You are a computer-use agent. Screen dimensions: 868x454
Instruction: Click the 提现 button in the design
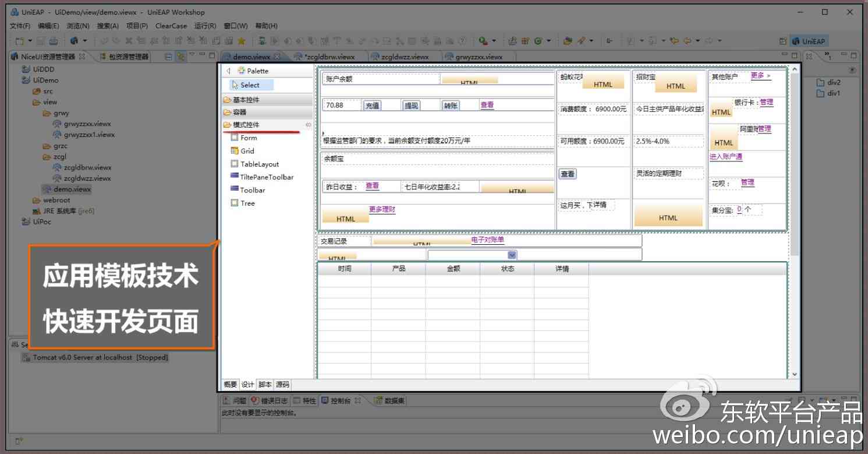pos(411,105)
